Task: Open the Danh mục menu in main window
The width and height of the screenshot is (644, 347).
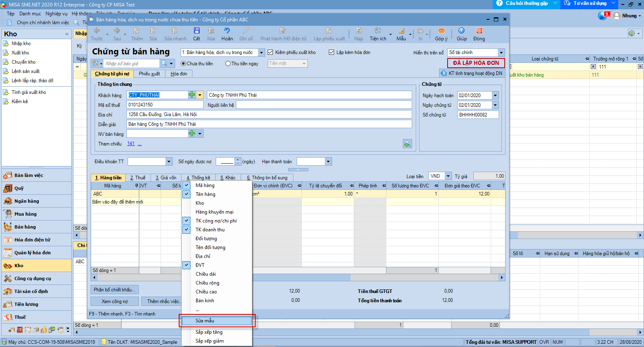Action: [30, 14]
